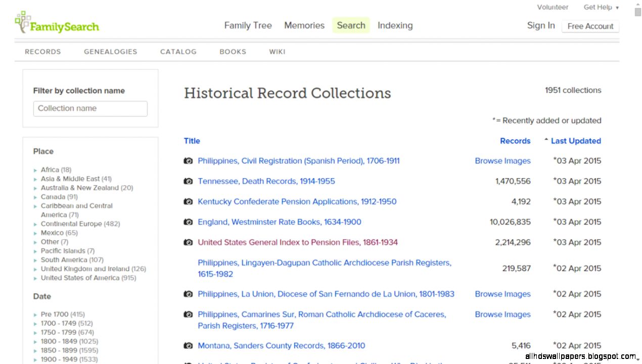This screenshot has height=364, width=642.
Task: Open Browse Images for Philippines Camarines Sur registers
Action: tap(502, 314)
